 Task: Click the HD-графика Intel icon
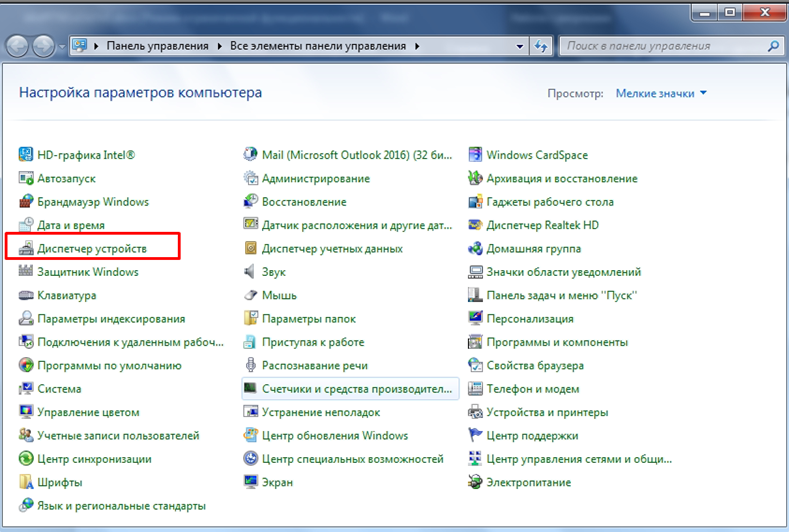coord(26,155)
